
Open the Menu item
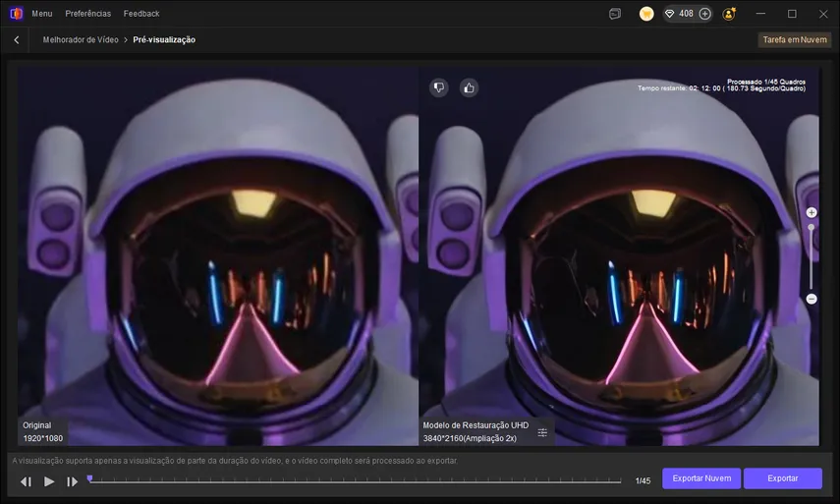(x=42, y=14)
